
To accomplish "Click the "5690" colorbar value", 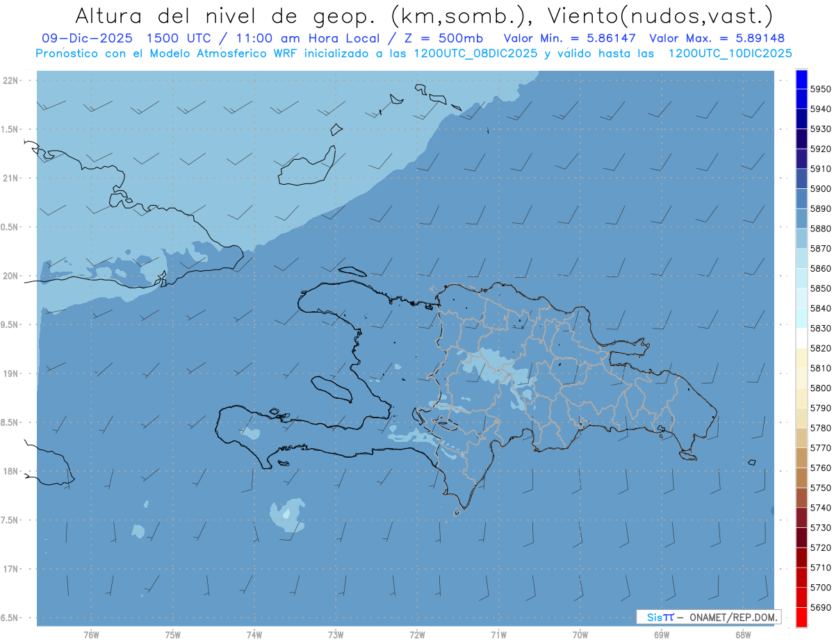I will [x=821, y=606].
